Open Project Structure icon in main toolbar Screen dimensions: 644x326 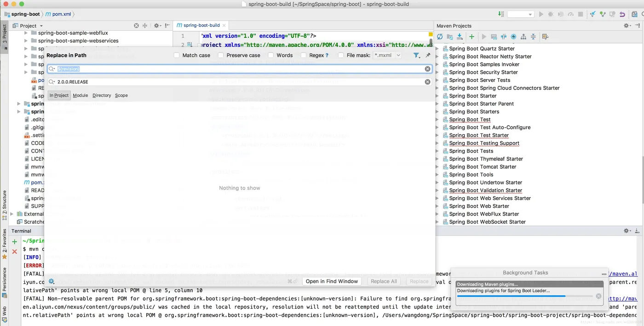pyautogui.click(x=634, y=14)
